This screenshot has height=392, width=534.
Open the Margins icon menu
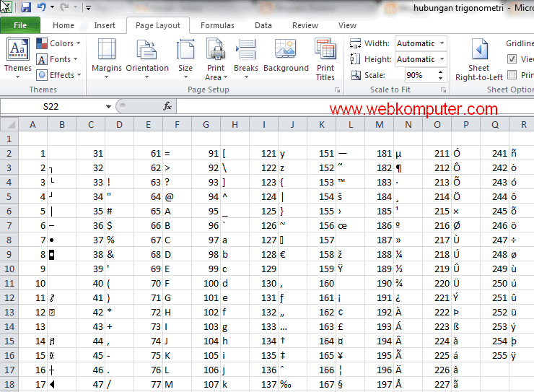point(107,49)
